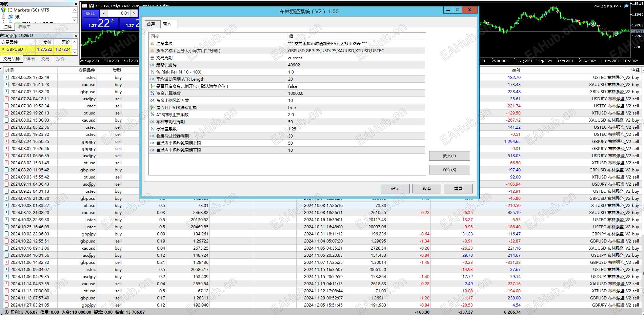Click the ½ icon beside 标准差系数
This screenshot has width=644, height=315.
pyautogui.click(x=152, y=129)
